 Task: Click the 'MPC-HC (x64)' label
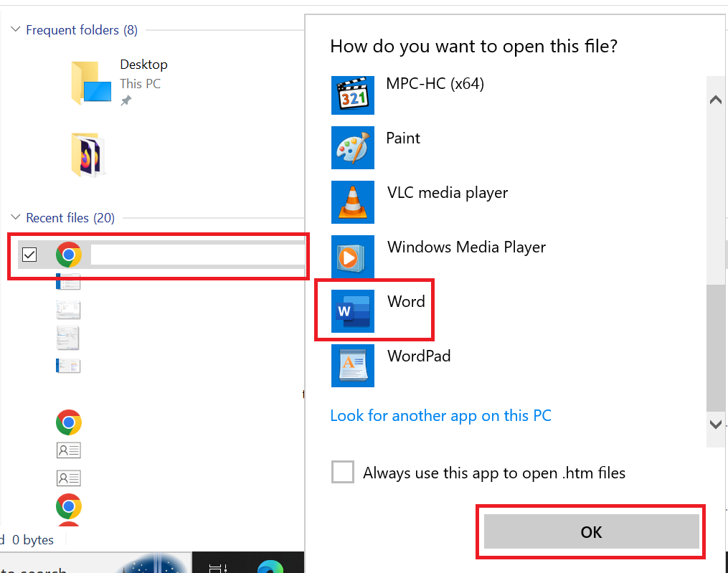pyautogui.click(x=435, y=84)
